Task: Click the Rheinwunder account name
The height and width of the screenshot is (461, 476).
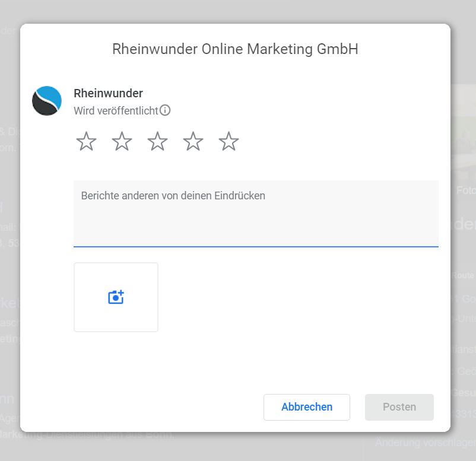Action: 109,94
